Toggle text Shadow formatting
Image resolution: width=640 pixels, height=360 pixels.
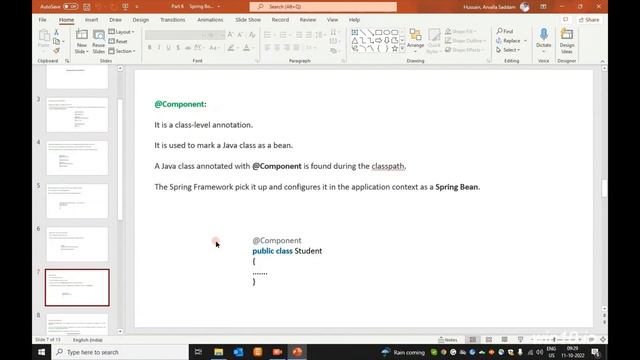tap(178, 48)
